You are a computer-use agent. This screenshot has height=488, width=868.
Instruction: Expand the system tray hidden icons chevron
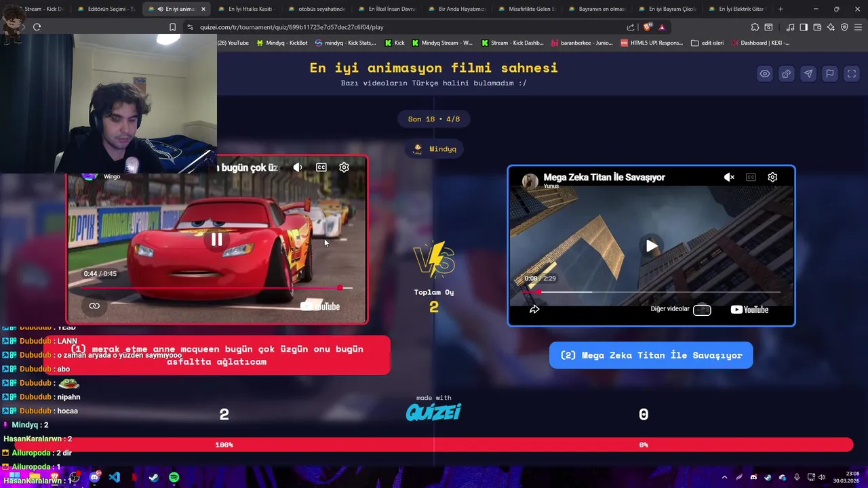(724, 477)
